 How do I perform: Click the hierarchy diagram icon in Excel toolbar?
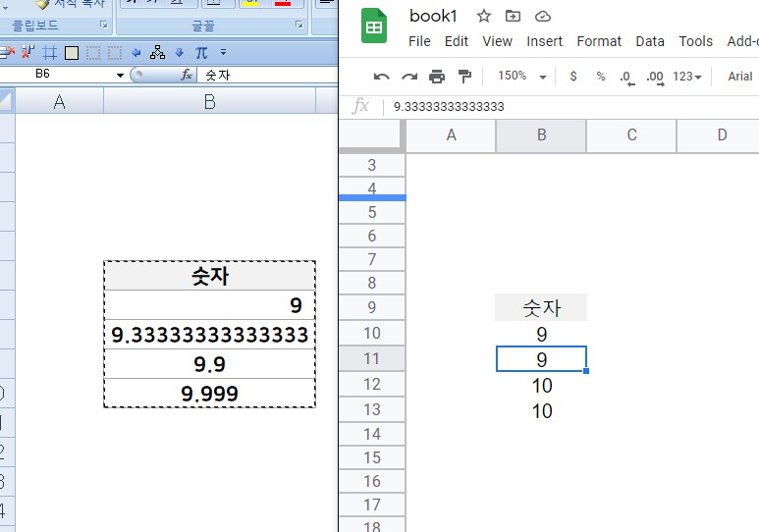(x=157, y=52)
